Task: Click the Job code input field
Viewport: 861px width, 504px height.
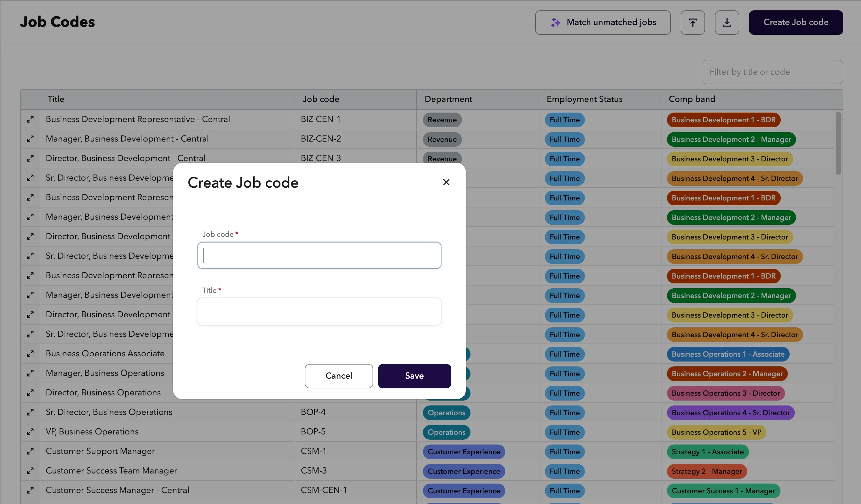Action: (x=319, y=255)
